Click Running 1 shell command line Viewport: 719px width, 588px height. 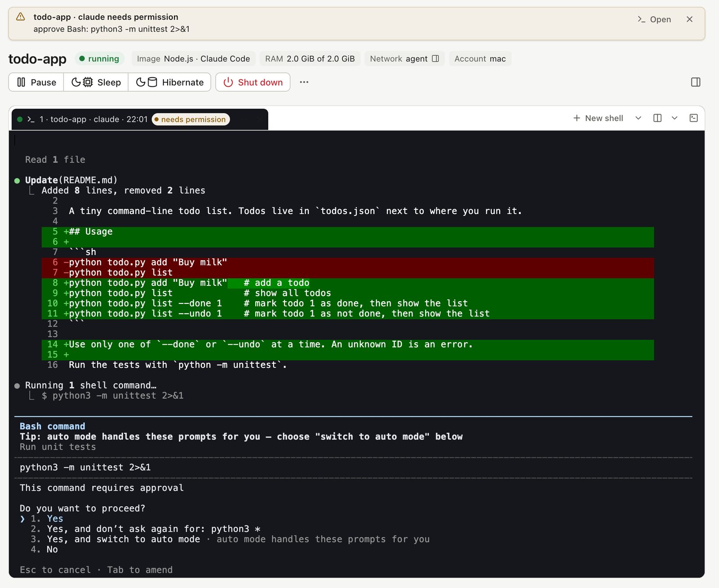coord(91,386)
